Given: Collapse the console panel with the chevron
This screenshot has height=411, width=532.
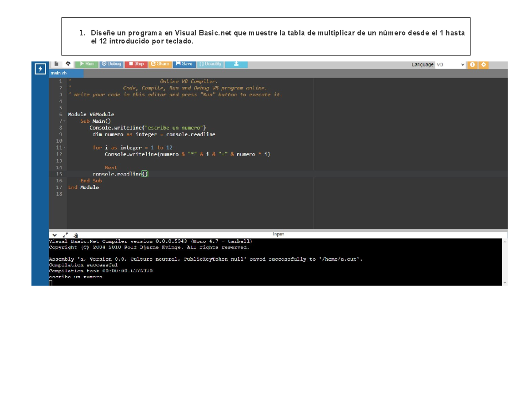Looking at the screenshot, I should 54,235.
